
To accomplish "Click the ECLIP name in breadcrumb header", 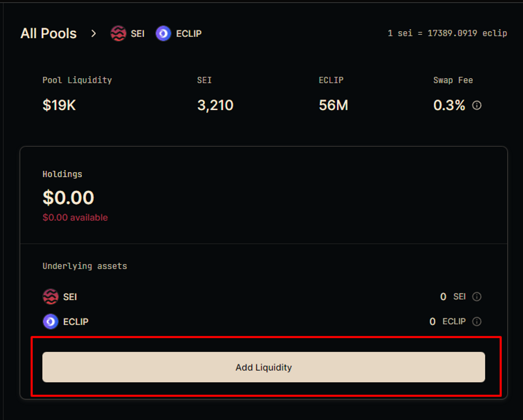I will (189, 34).
